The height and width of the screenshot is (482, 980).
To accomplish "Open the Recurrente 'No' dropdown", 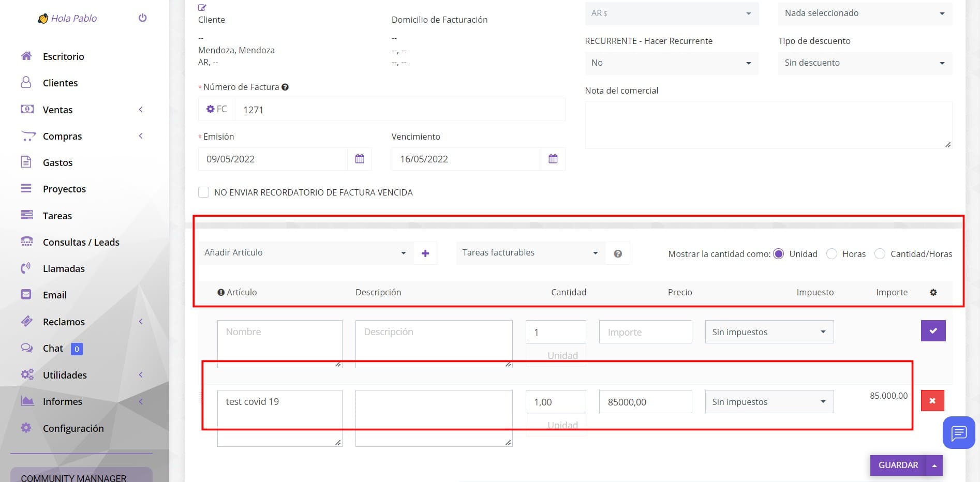I will pos(672,63).
